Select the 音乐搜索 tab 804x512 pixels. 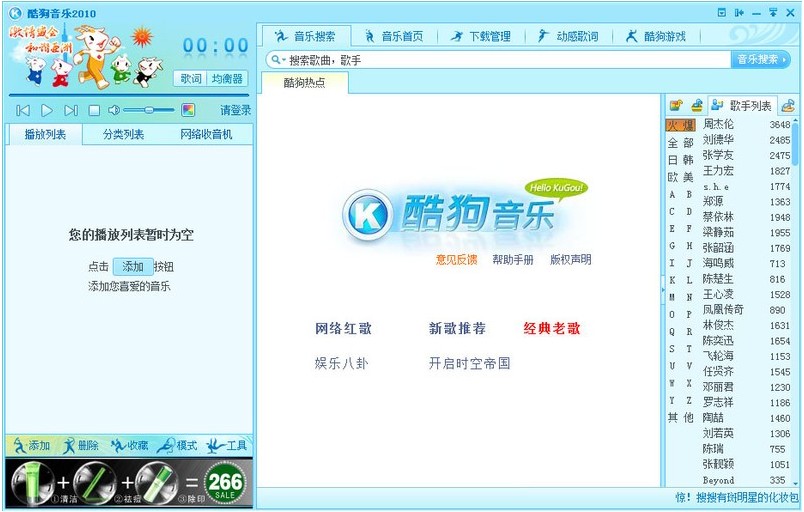[x=306, y=36]
